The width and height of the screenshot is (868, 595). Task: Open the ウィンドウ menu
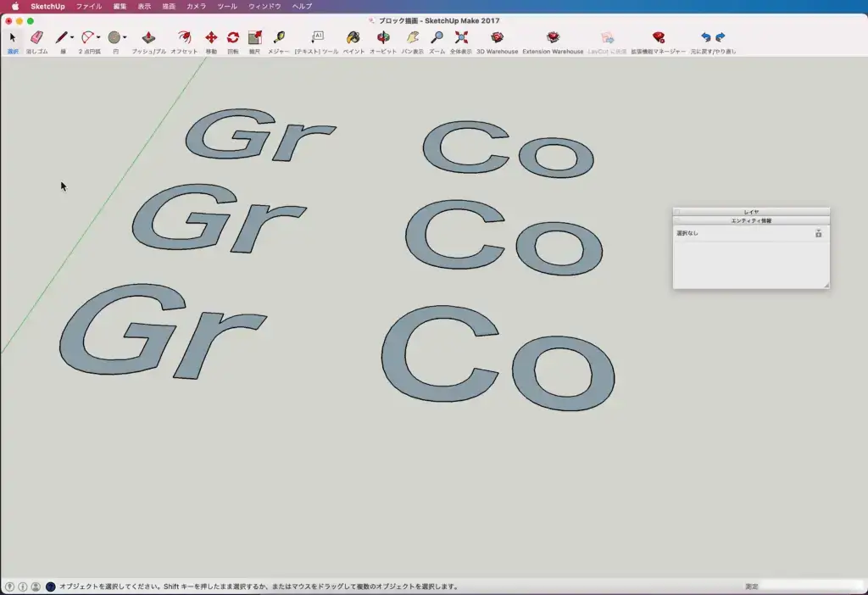(x=264, y=7)
